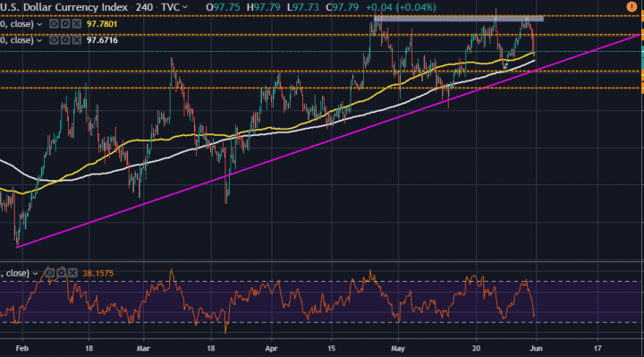644x357 pixels.
Task: Click the 240 interval label in title
Action: 144,7
